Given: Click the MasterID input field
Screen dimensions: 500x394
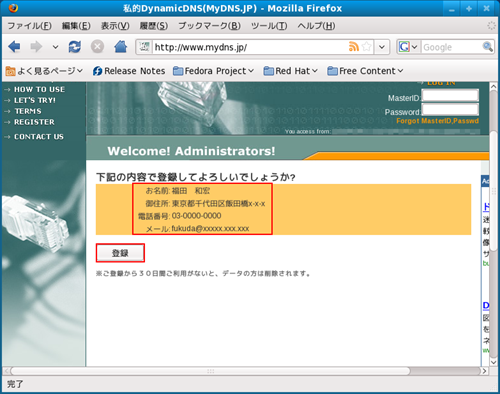Looking at the screenshot, I should coord(450,95).
